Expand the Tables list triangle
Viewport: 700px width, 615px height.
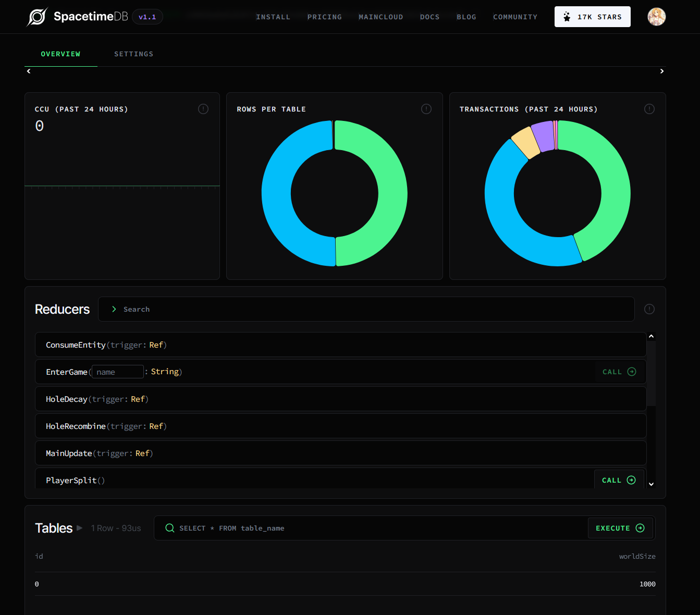tap(80, 528)
